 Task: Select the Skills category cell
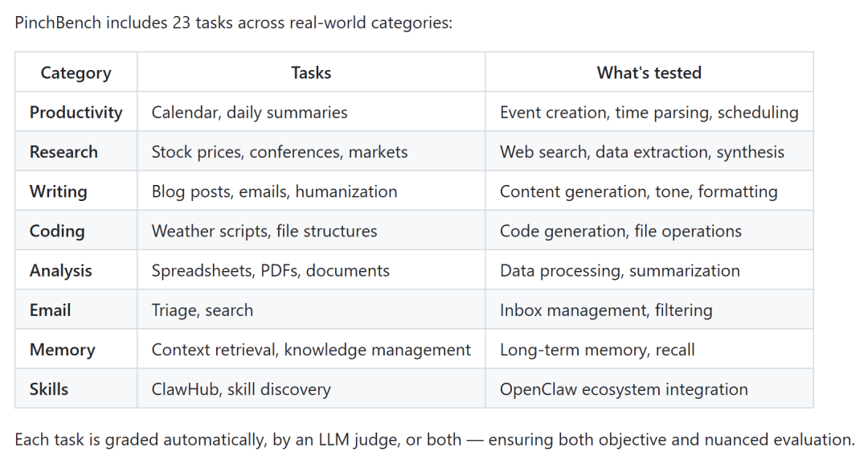[49, 389]
